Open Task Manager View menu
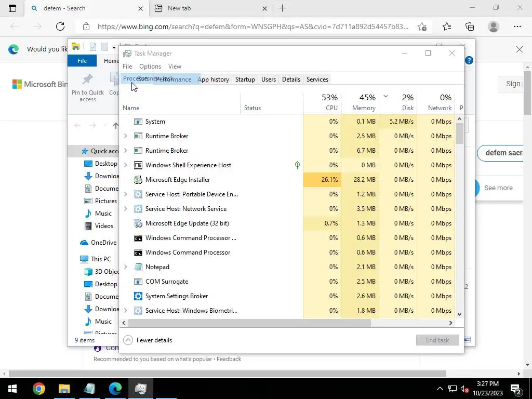 (x=175, y=66)
